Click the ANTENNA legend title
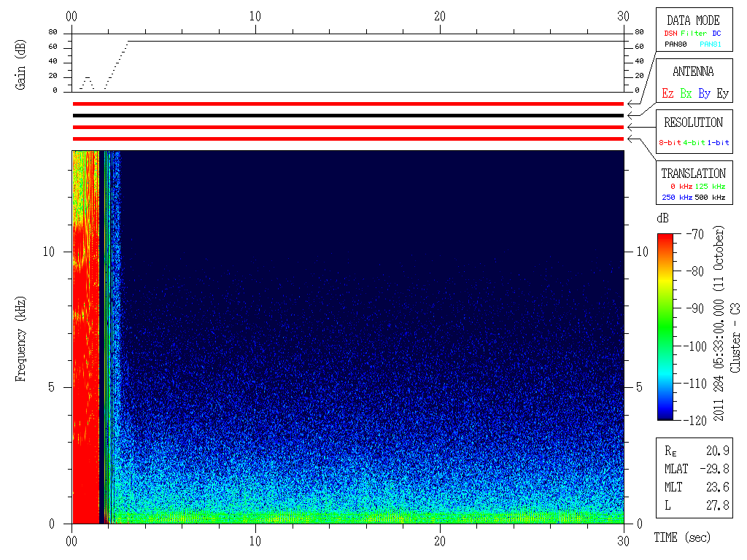747x560 pixels. pyautogui.click(x=693, y=71)
